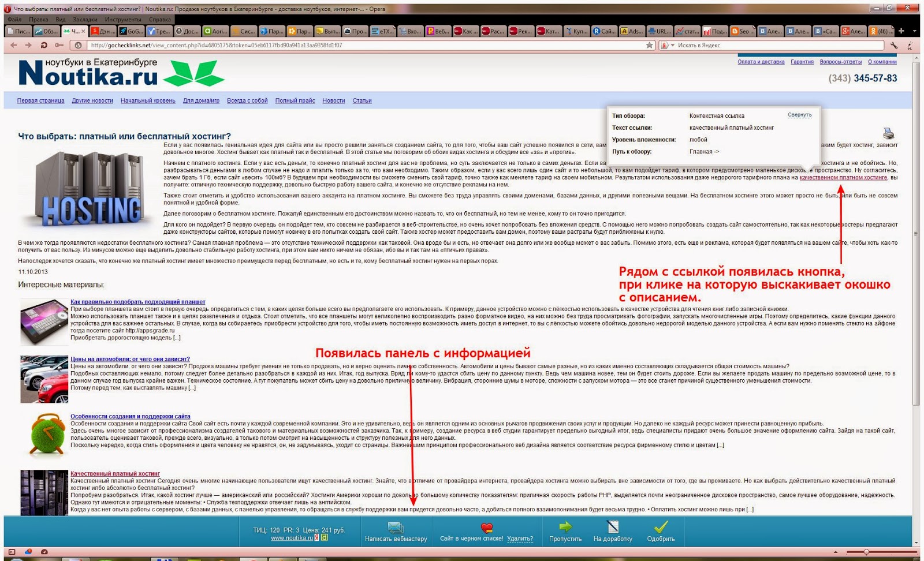Click the printer icon beside the article
This screenshot has height=561, width=924.
click(x=888, y=134)
